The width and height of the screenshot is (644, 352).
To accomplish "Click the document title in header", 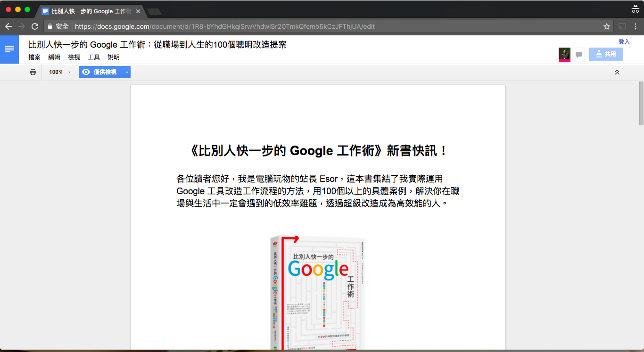I will (157, 45).
